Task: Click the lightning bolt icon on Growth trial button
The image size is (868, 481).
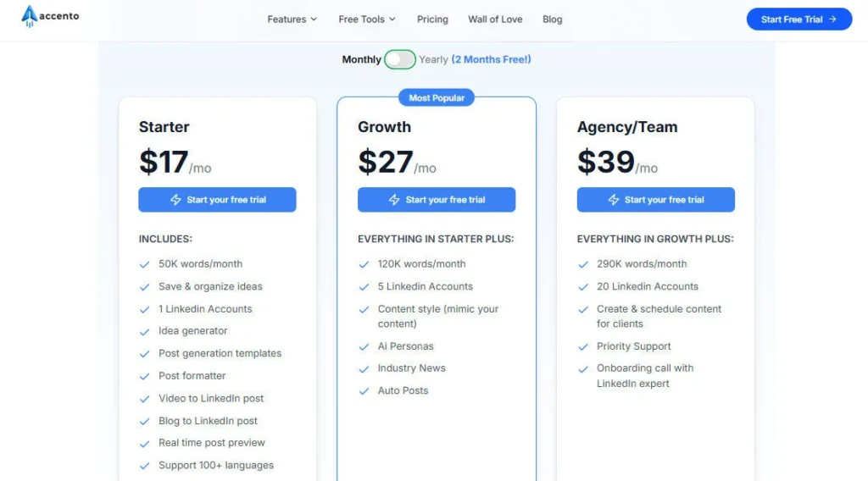Action: 394,200
